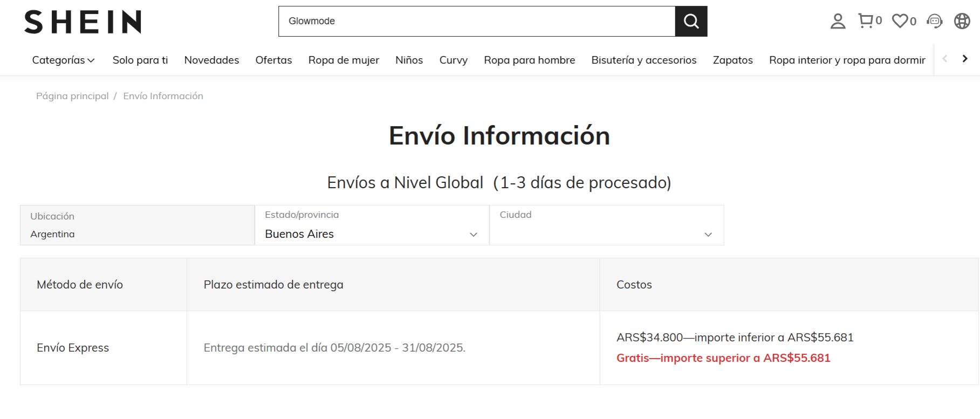The width and height of the screenshot is (980, 419).
Task: Open Niños menu item
Action: (x=409, y=60)
